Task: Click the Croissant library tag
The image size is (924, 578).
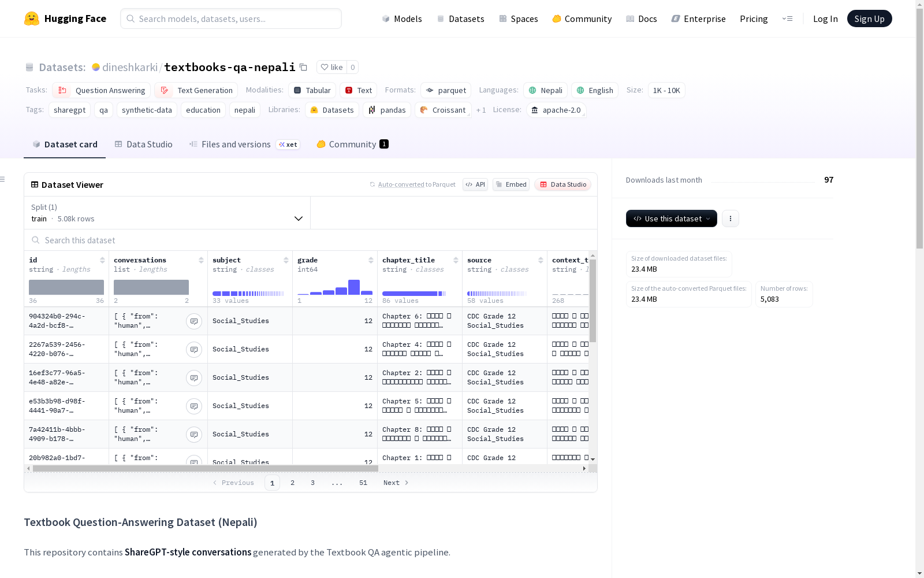Action: [x=443, y=110]
